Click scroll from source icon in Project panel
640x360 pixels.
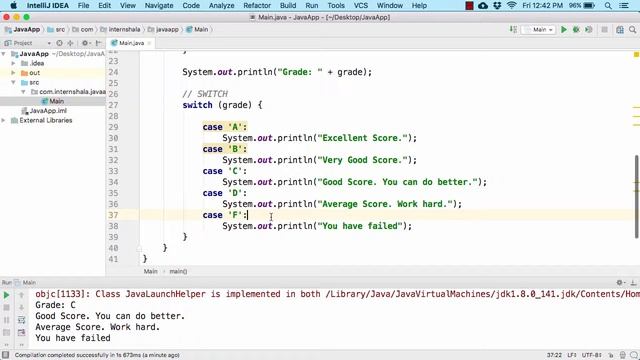[60, 43]
